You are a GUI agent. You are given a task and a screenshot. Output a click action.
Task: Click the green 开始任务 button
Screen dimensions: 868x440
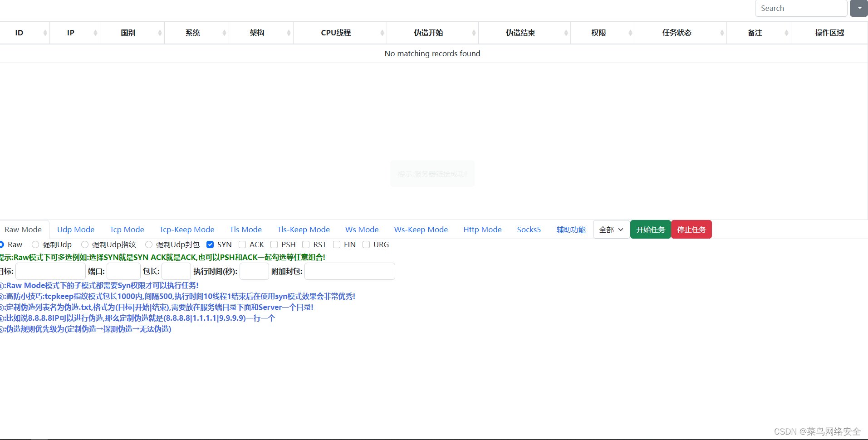pyautogui.click(x=651, y=230)
